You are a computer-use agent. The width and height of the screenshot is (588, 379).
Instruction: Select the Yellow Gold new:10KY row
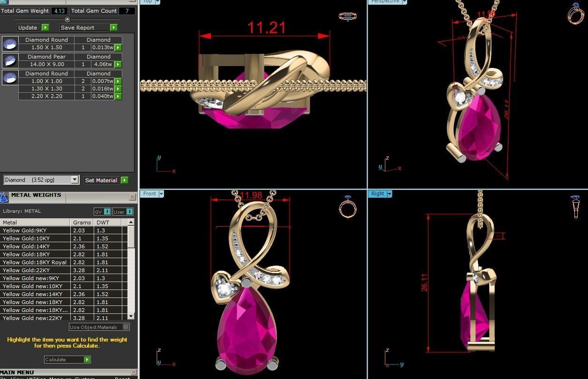coord(63,286)
